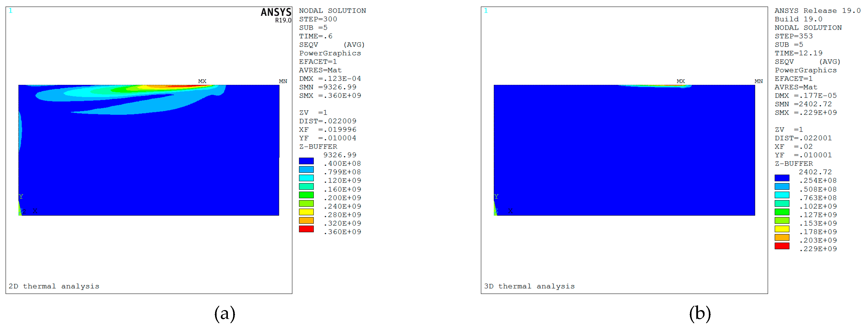The image size is (868, 329).
Task: Select the MN minimum stress marker on plot (a)
Action: (283, 81)
